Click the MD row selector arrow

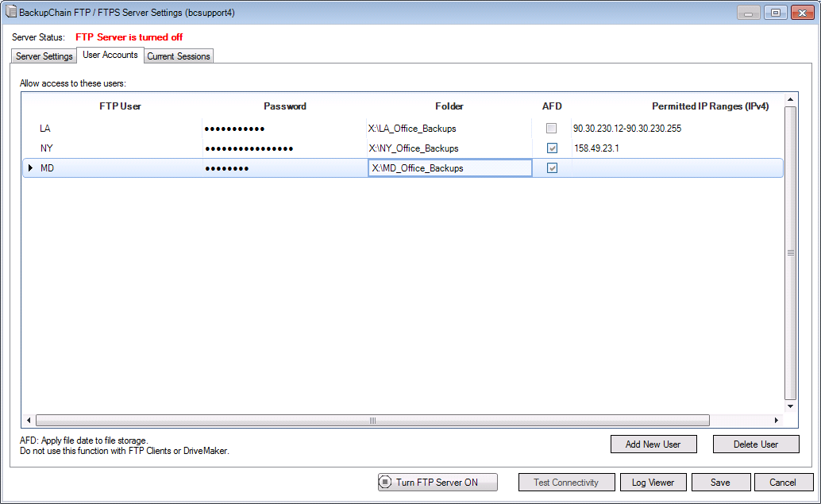point(30,168)
